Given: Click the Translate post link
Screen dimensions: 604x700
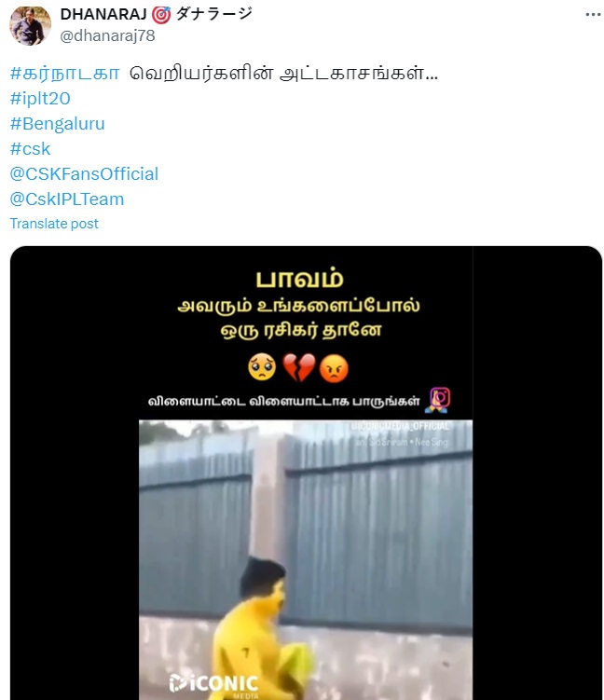Looking at the screenshot, I should tap(54, 223).
